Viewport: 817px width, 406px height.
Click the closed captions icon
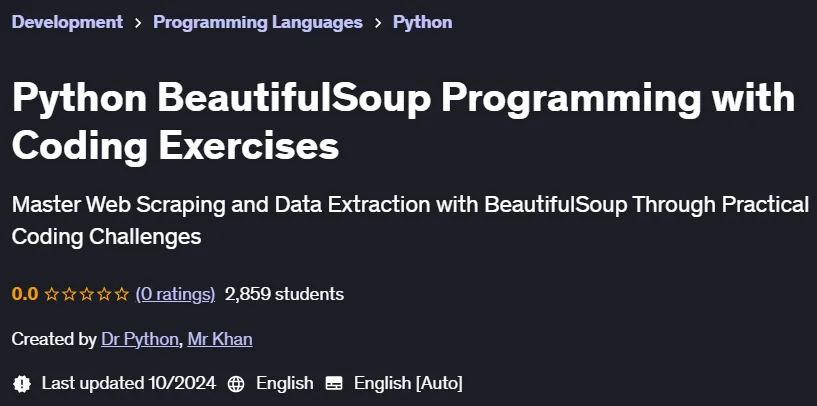[334, 384]
